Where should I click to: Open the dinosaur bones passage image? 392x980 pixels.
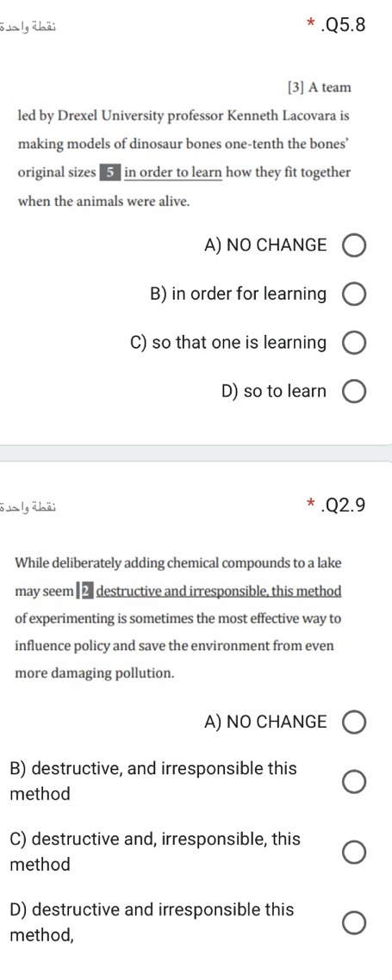[x=184, y=145]
